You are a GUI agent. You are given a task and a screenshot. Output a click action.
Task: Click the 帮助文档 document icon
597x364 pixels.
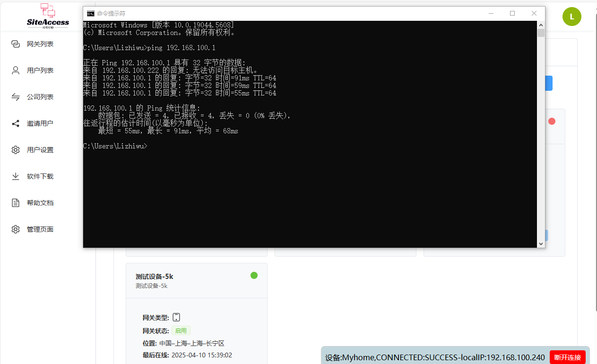pos(16,203)
